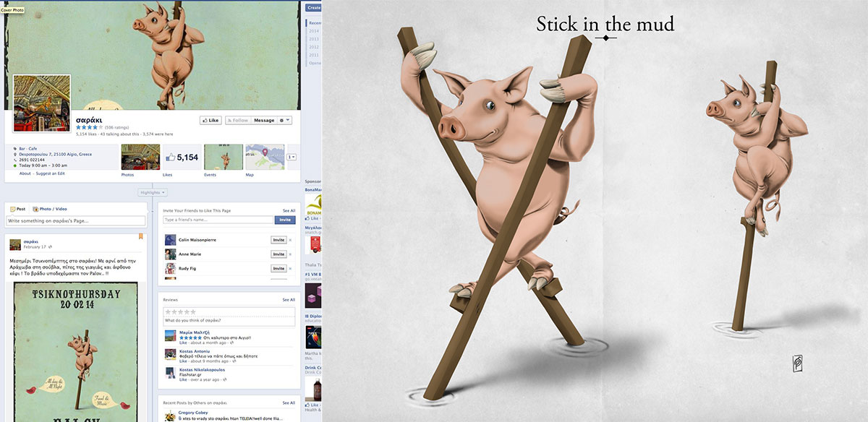Click See All in Recent Posts by Others

coord(289,402)
